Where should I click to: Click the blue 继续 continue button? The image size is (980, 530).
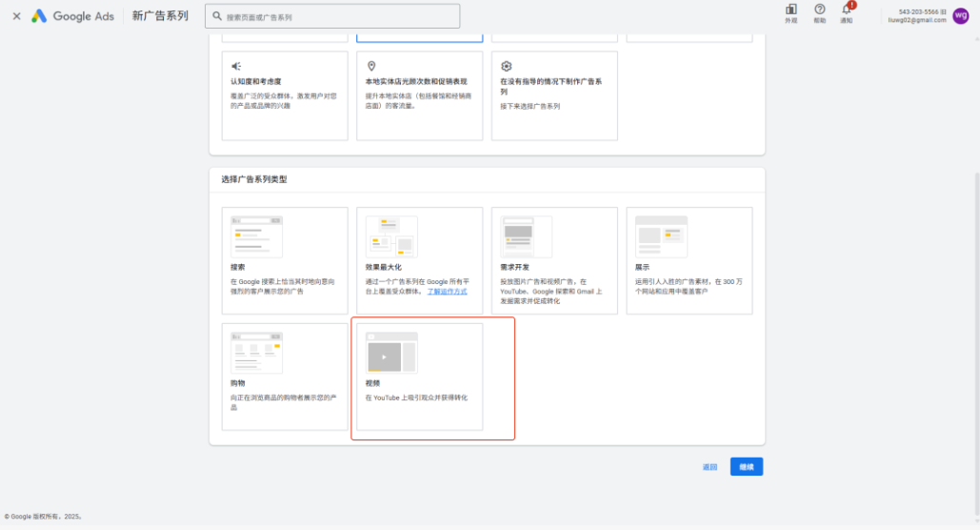747,467
